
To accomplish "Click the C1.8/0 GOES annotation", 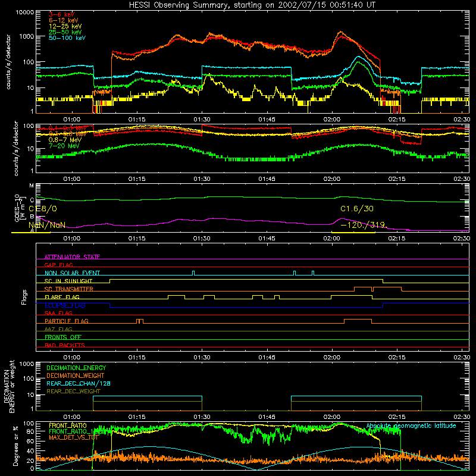I will click(x=43, y=209).
